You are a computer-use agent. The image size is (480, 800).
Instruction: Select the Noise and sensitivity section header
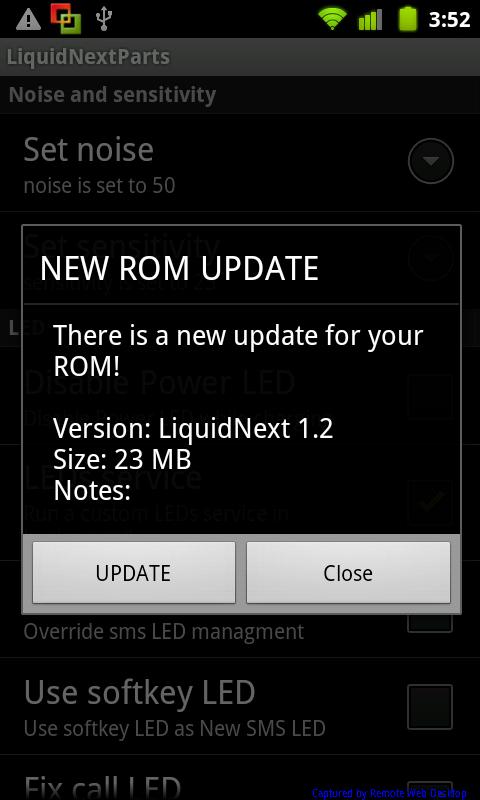click(240, 95)
